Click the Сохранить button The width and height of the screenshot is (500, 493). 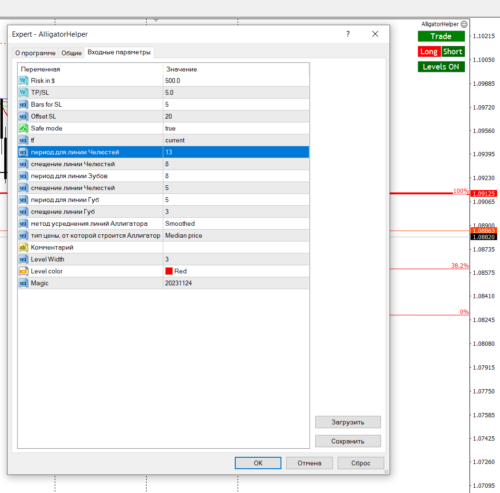[x=348, y=441]
